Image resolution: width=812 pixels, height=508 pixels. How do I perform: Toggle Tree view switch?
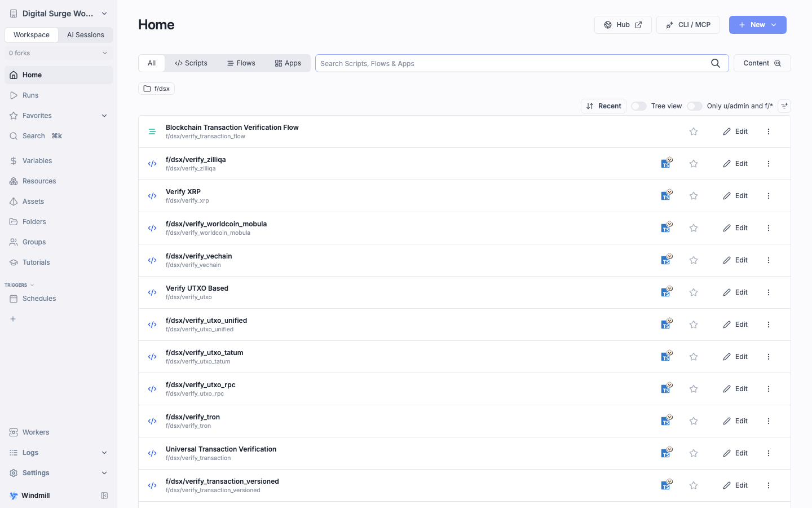click(x=639, y=106)
